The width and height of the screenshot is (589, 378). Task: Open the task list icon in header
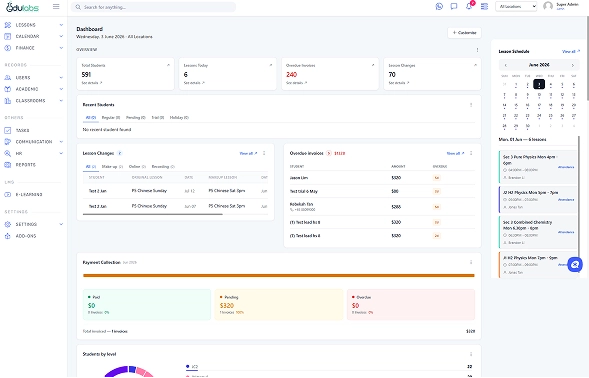pyautogui.click(x=485, y=6)
